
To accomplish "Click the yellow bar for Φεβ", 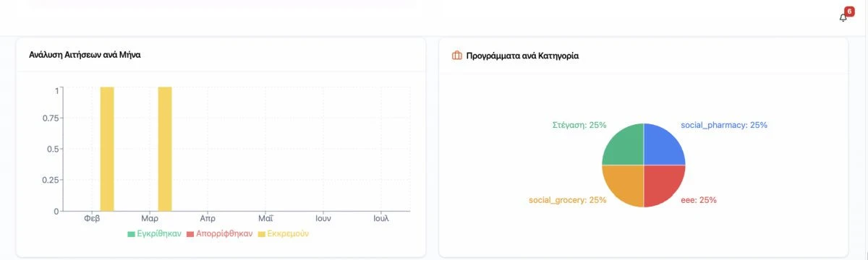I will point(107,149).
